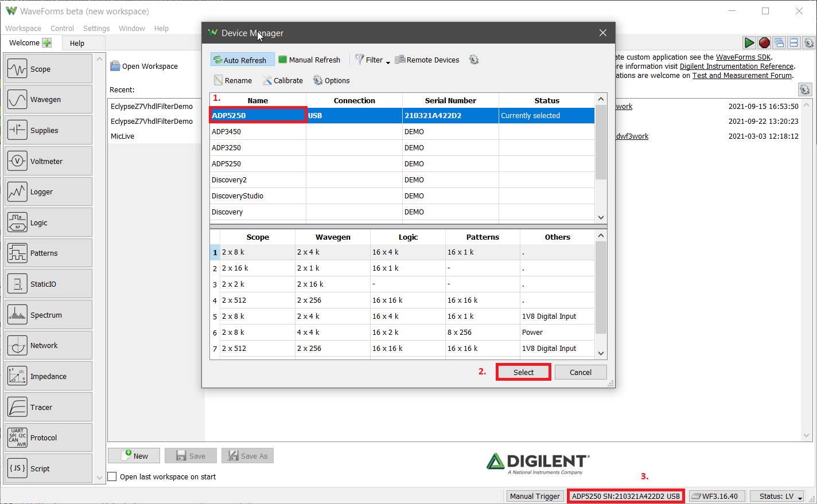The height and width of the screenshot is (504, 817).
Task: Select the ADP3250 DEMO device row
Action: (402, 147)
